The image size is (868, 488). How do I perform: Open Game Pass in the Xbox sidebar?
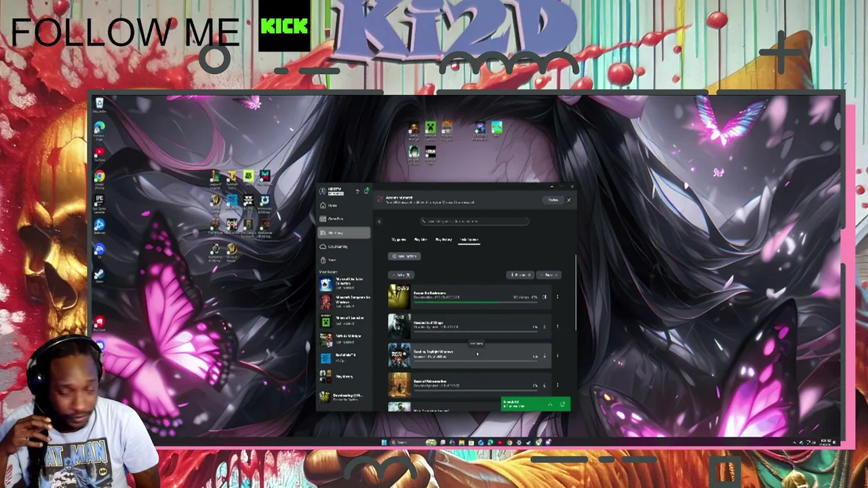(x=344, y=219)
